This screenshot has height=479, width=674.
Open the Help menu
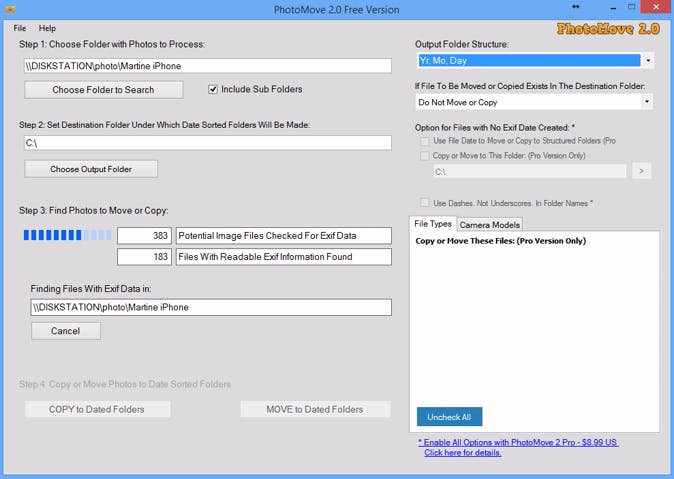47,28
